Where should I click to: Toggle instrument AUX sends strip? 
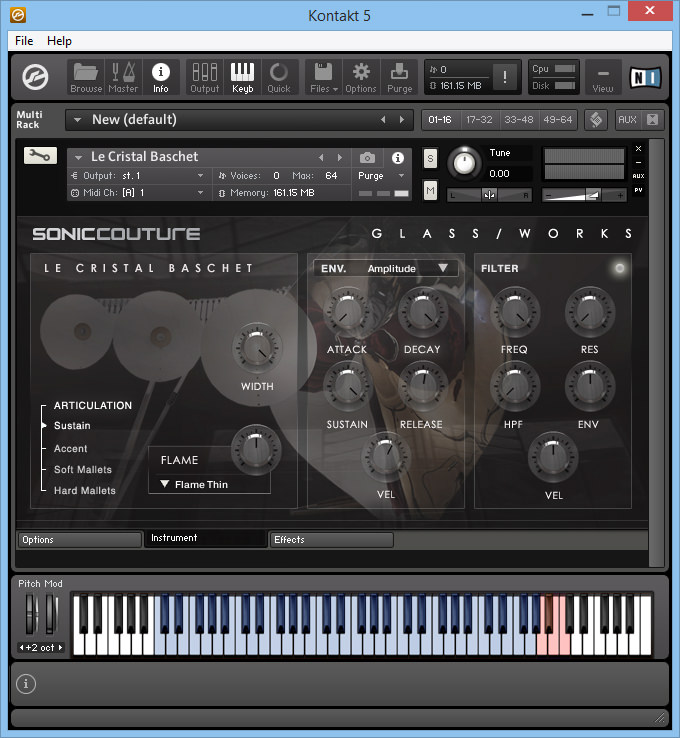pyautogui.click(x=639, y=176)
